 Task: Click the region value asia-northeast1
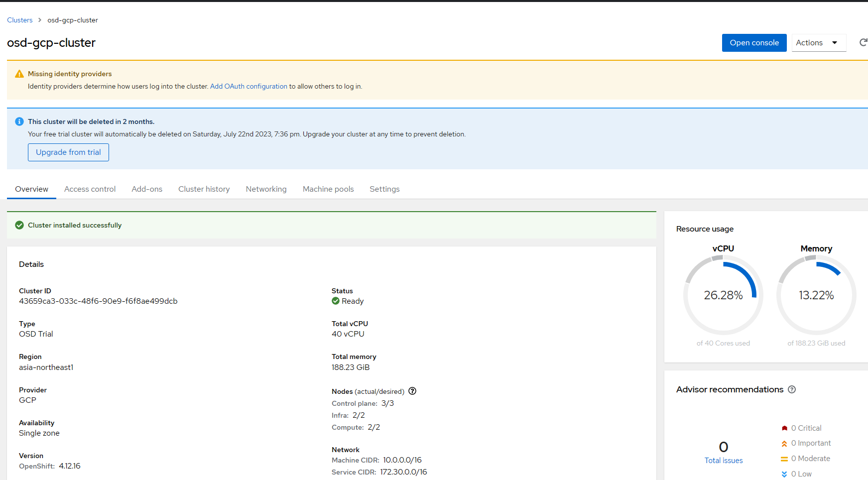[46, 367]
